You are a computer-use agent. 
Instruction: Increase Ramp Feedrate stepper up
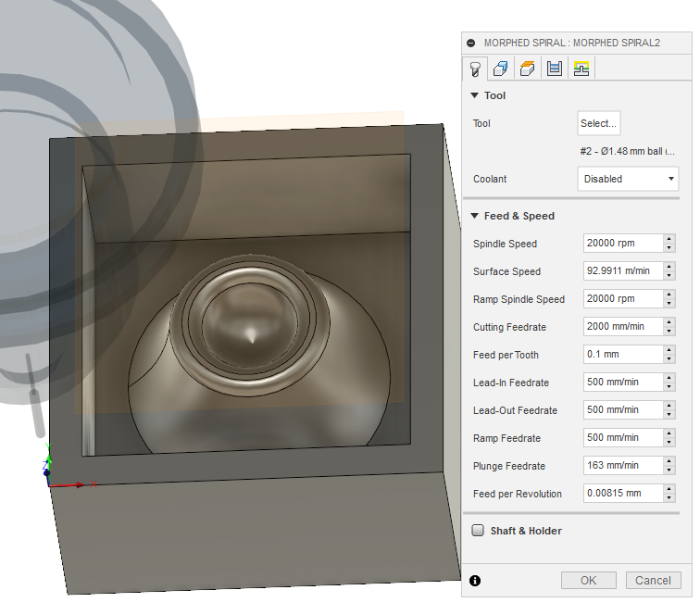pos(669,433)
